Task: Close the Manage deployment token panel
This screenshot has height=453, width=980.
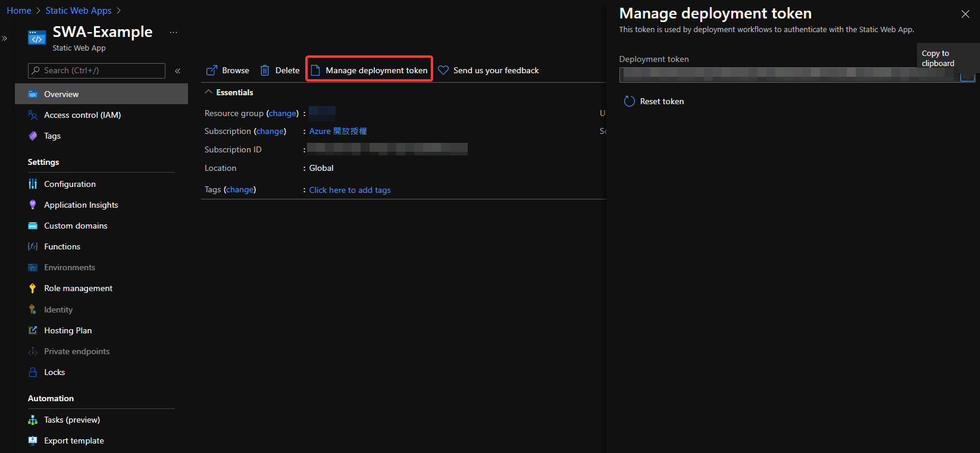Action: click(x=965, y=14)
